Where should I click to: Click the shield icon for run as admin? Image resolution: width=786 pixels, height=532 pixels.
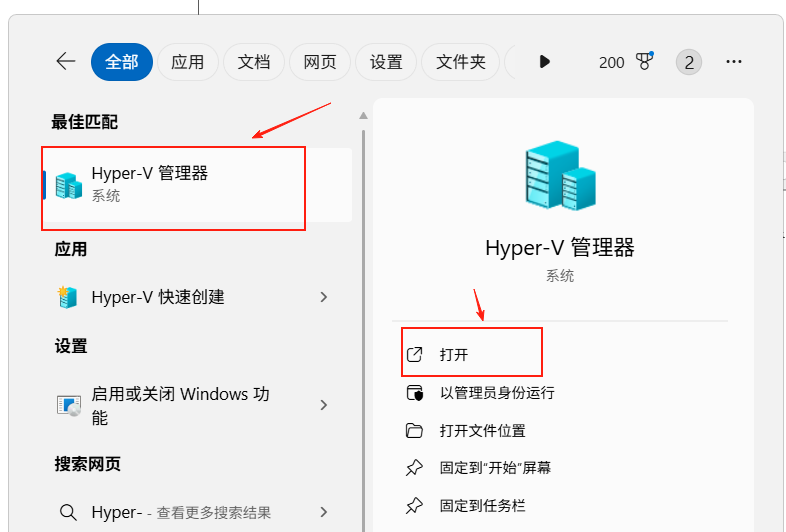click(415, 393)
